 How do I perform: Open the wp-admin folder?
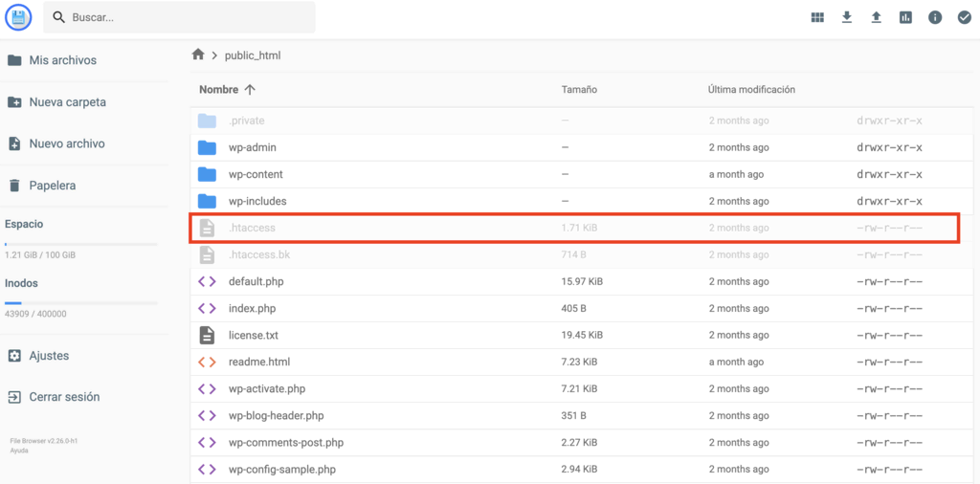(x=252, y=147)
